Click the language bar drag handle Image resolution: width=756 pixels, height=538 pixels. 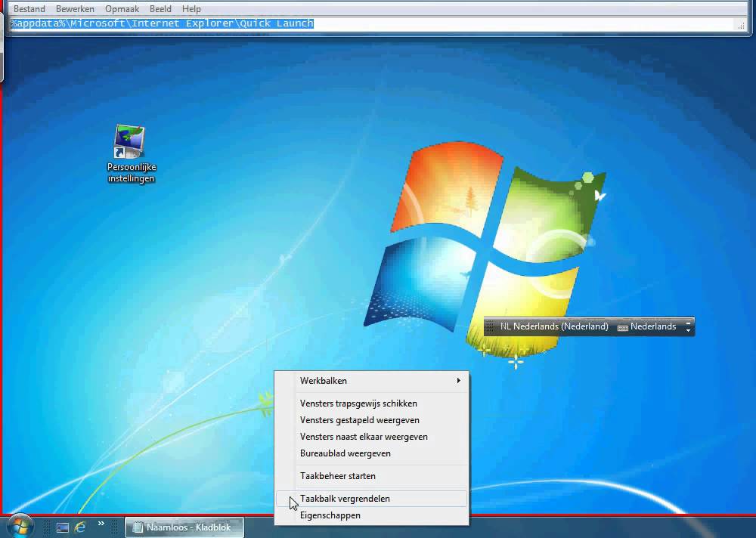[x=490, y=327]
